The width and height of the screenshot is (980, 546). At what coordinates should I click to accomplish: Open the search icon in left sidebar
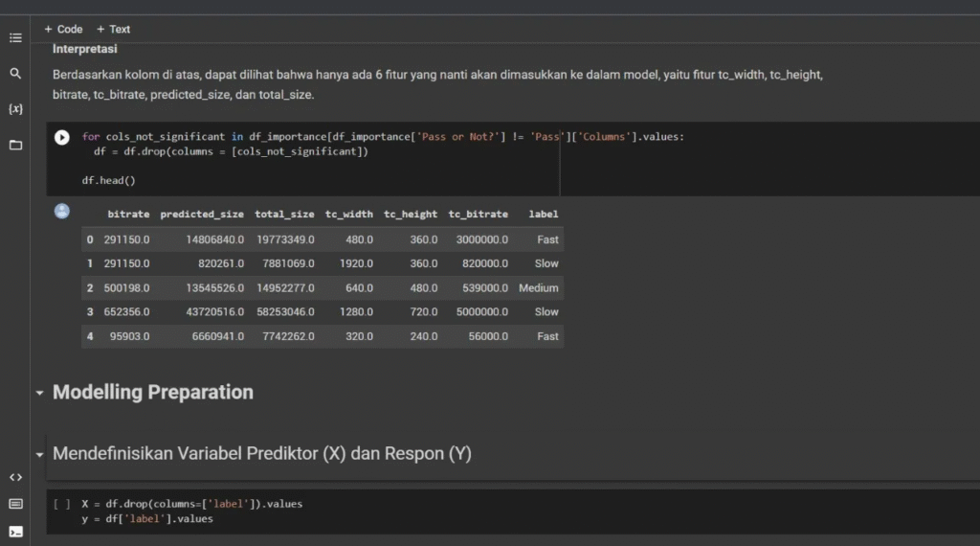(15, 74)
